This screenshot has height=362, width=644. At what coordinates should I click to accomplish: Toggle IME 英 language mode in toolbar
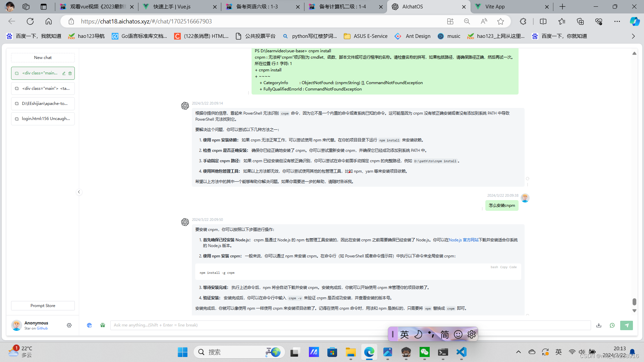(405, 335)
